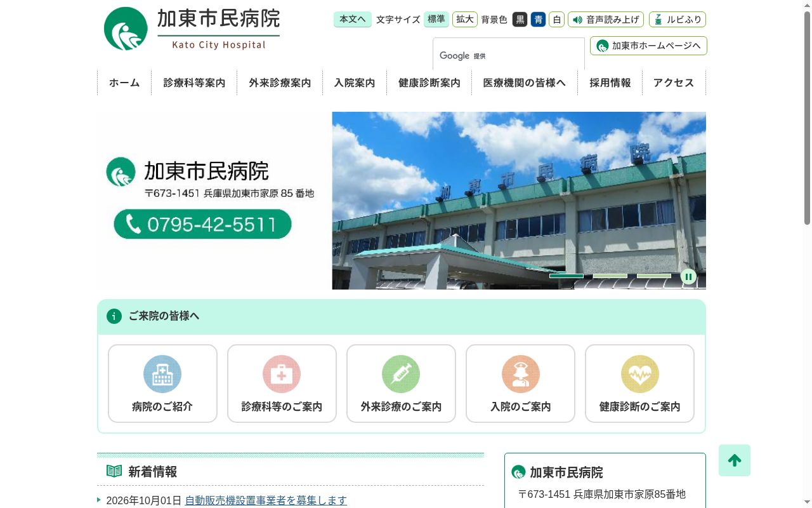
Task: Open the 採用情報 menu
Action: pos(610,83)
